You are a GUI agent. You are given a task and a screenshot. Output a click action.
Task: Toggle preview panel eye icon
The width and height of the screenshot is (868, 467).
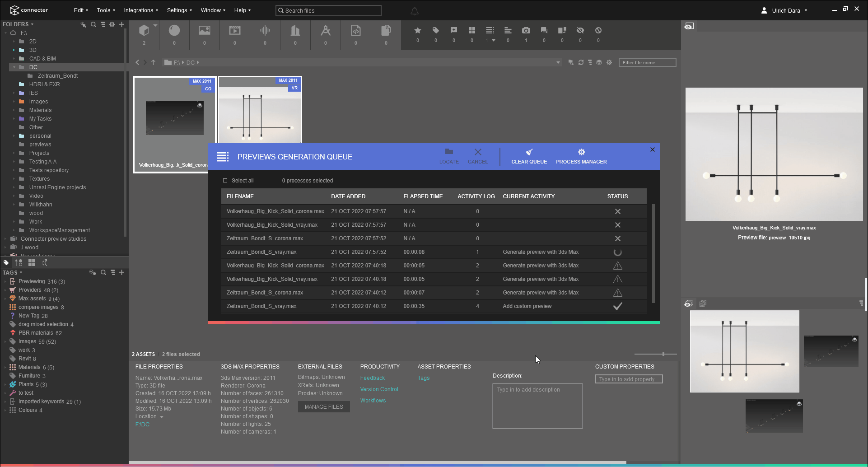[x=689, y=27]
